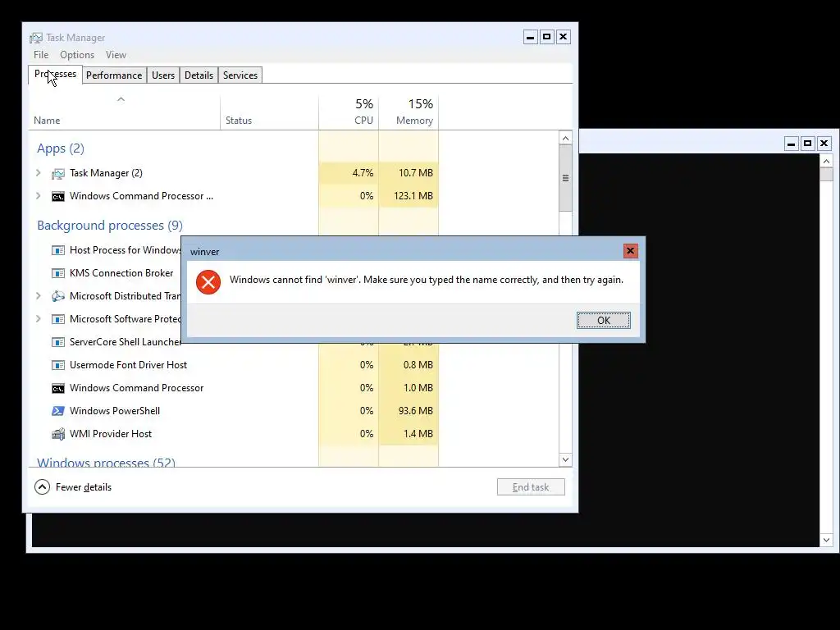The width and height of the screenshot is (840, 630).
Task: Click the ServerCore Shell Launcher icon
Action: pos(58,342)
